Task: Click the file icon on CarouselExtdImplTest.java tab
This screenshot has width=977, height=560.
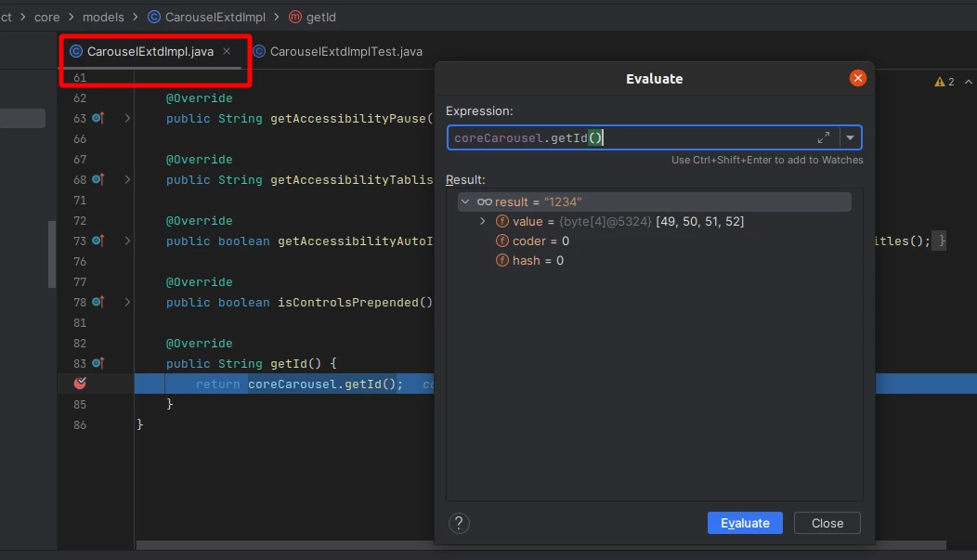Action: point(259,52)
